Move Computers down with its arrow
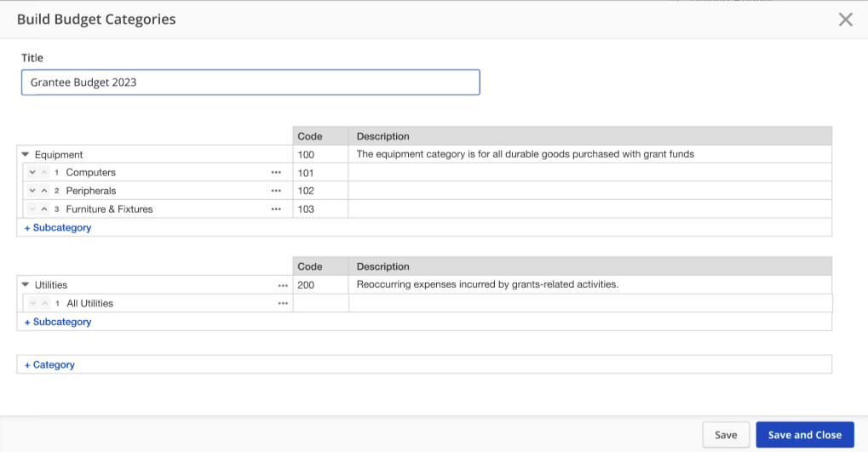868x452 pixels. point(32,173)
